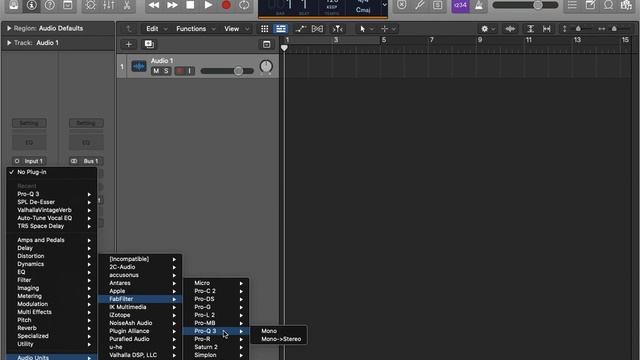The image size is (640, 360).
Task: Toggle input monitoring on Audio 1
Action: [190, 71]
